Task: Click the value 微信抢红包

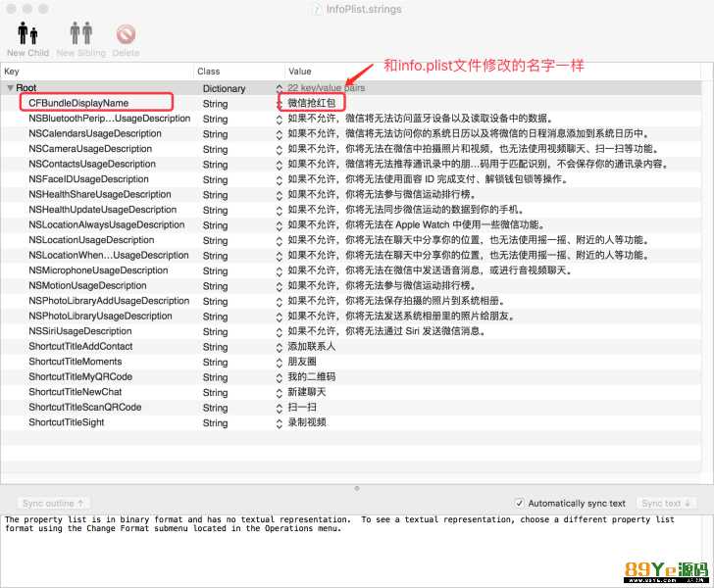Action: click(312, 103)
